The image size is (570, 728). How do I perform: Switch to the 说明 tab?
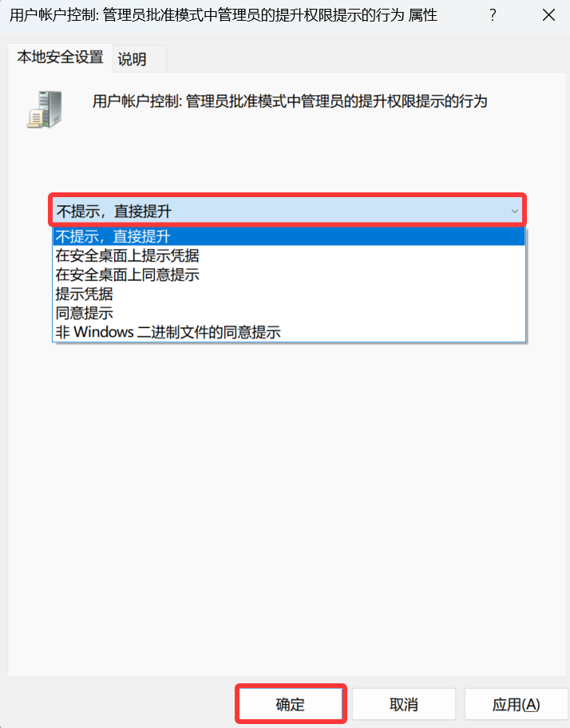click(x=133, y=59)
